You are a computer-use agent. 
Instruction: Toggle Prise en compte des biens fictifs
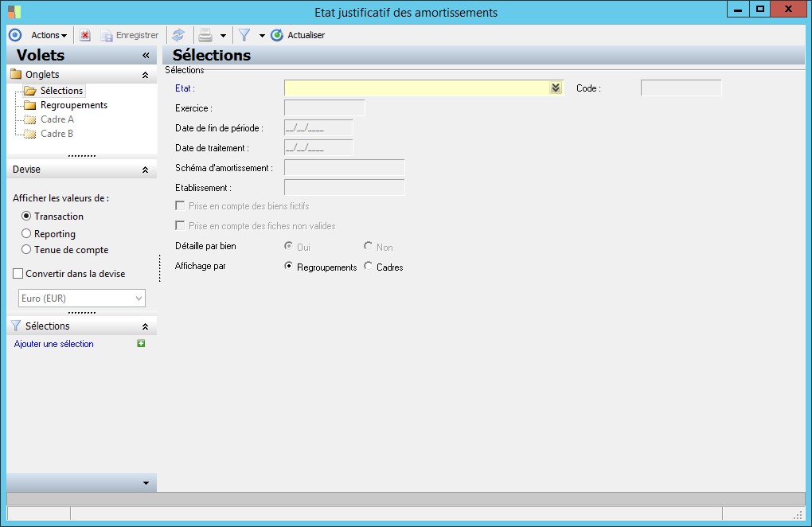(x=180, y=205)
